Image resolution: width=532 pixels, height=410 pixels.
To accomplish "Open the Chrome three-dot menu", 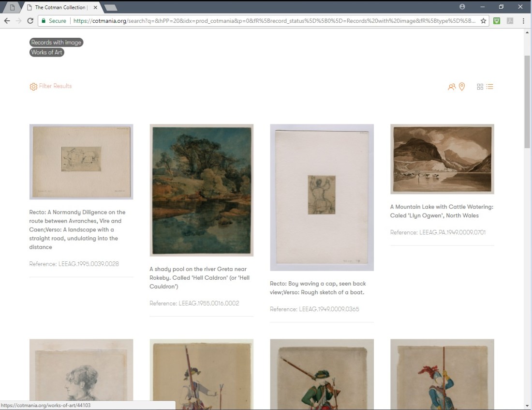I will [523, 21].
